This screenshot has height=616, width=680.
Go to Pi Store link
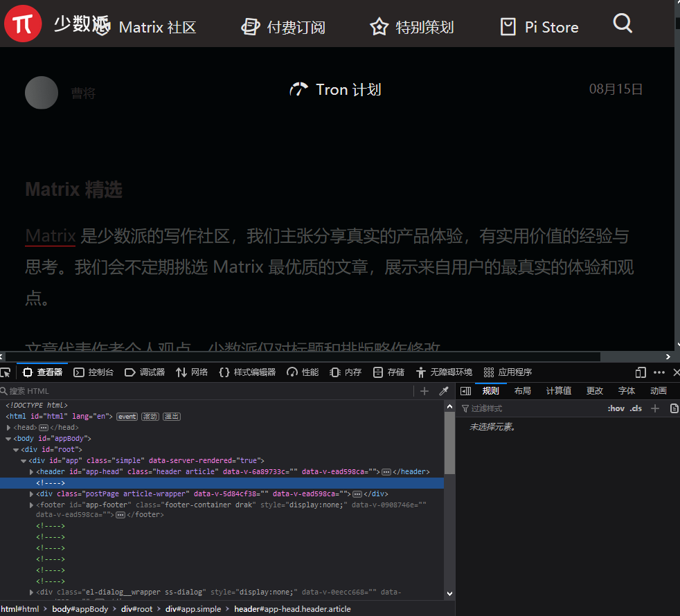pyautogui.click(x=539, y=27)
